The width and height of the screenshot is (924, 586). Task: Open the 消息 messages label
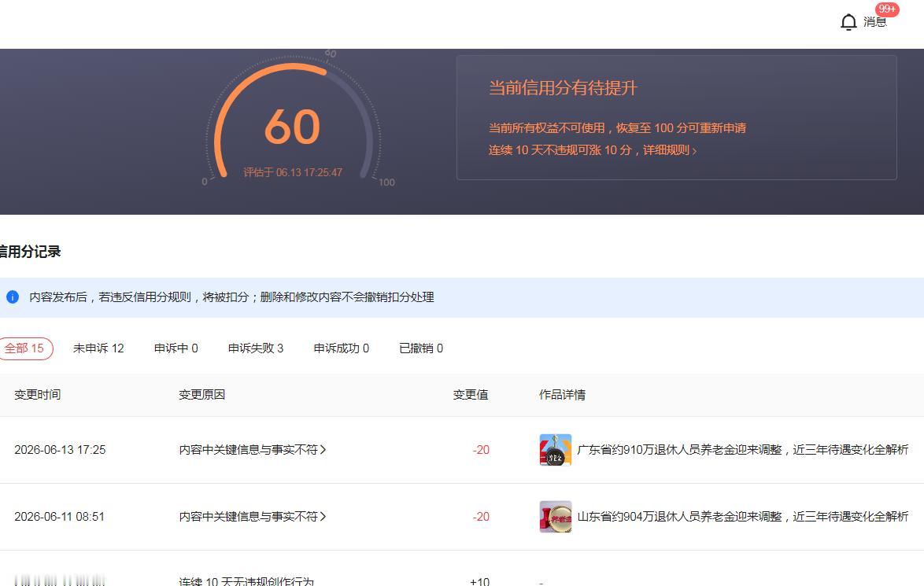[875, 22]
